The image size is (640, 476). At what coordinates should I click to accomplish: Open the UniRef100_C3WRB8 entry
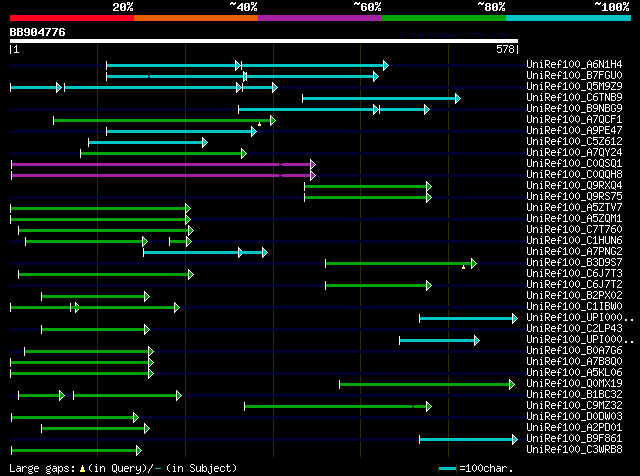(x=574, y=450)
